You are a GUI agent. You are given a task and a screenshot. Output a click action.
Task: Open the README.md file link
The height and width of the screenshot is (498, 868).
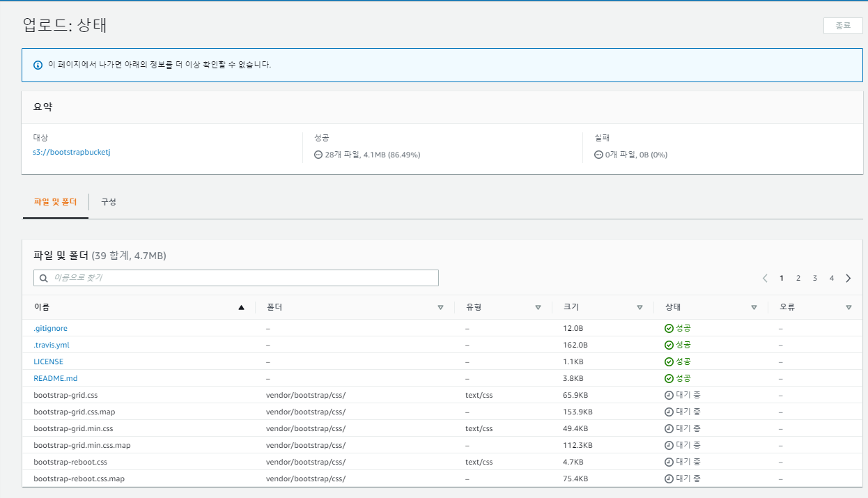56,378
